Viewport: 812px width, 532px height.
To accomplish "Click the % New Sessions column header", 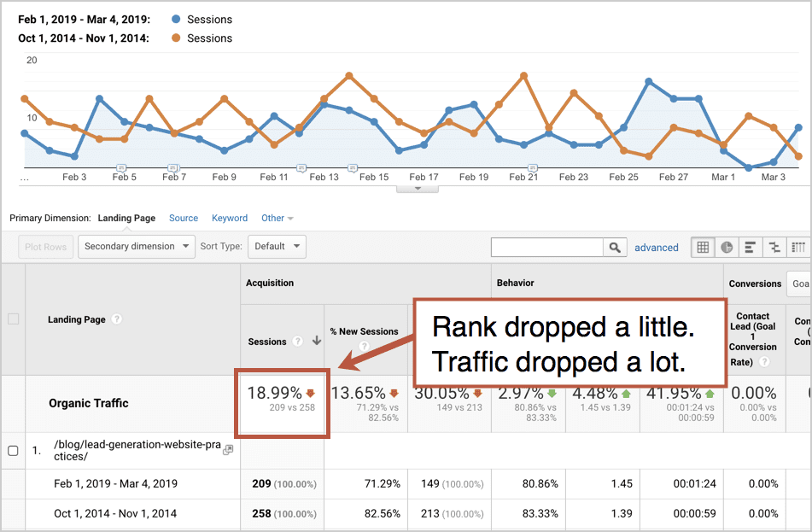I will point(364,331).
